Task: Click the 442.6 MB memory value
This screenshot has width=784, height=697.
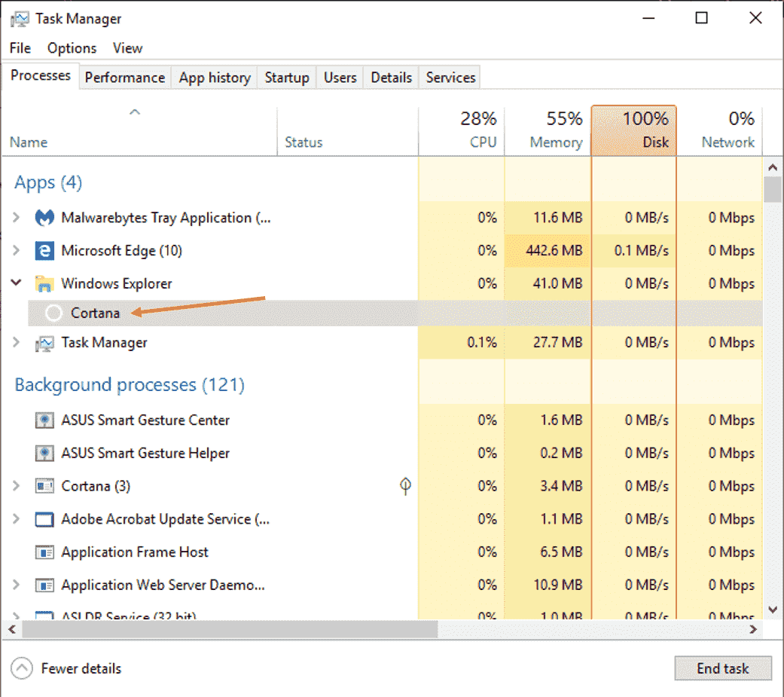Action: 554,251
